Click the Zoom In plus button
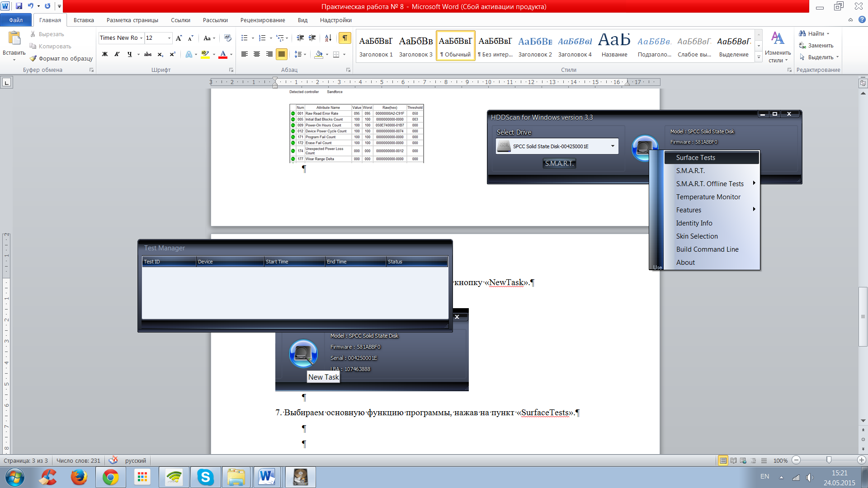This screenshot has height=488, width=868. pos(861,460)
